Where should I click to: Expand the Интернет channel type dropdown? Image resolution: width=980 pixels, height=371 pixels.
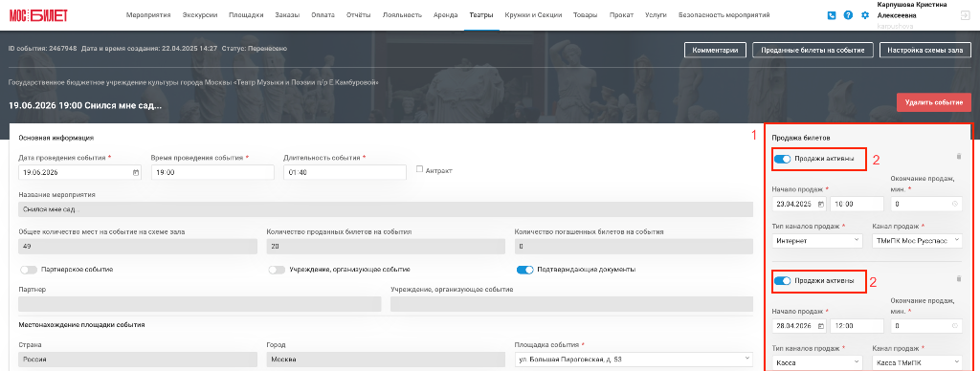(817, 240)
